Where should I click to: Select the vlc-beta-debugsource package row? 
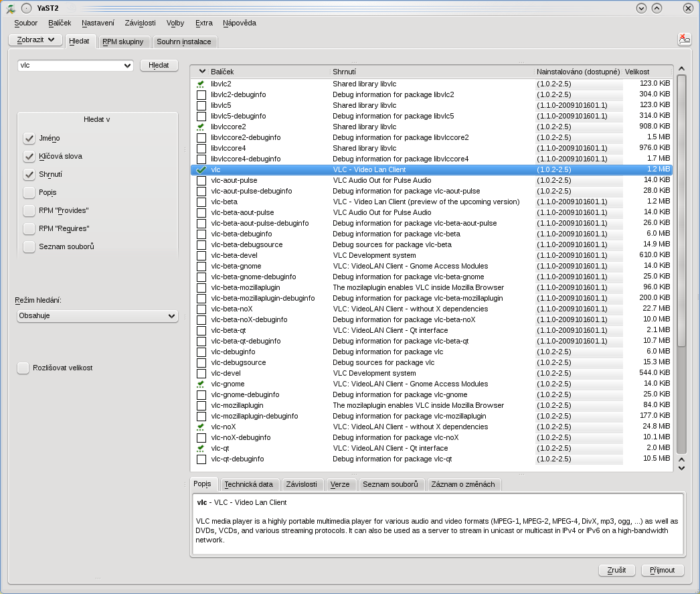pyautogui.click(x=431, y=244)
